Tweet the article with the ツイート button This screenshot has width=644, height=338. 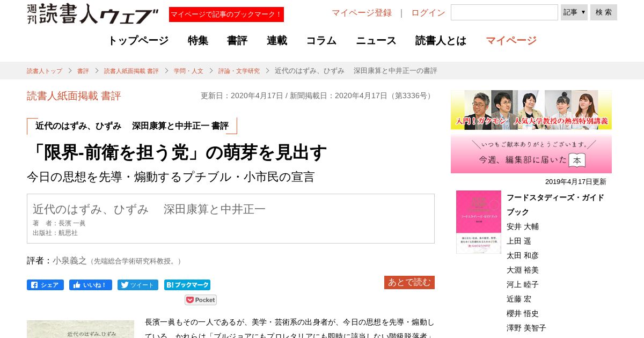pos(138,285)
